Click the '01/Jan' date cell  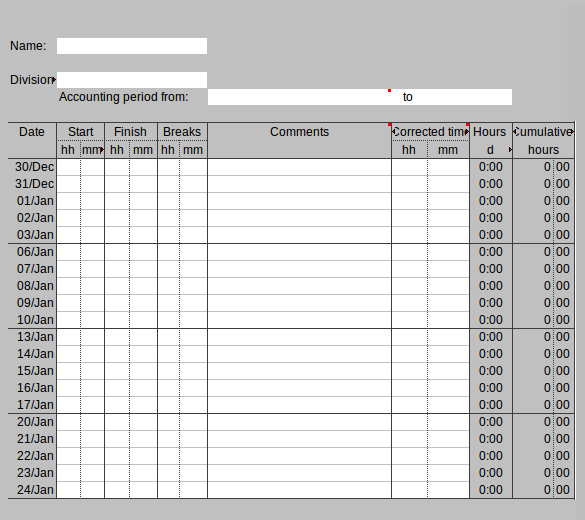[32, 201]
